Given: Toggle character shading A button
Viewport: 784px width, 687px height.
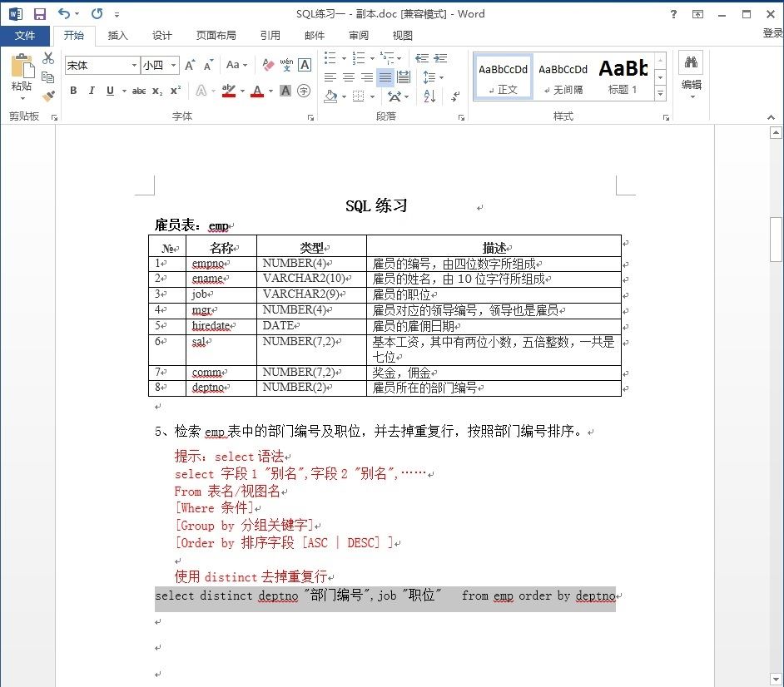Looking at the screenshot, I should click(x=285, y=91).
